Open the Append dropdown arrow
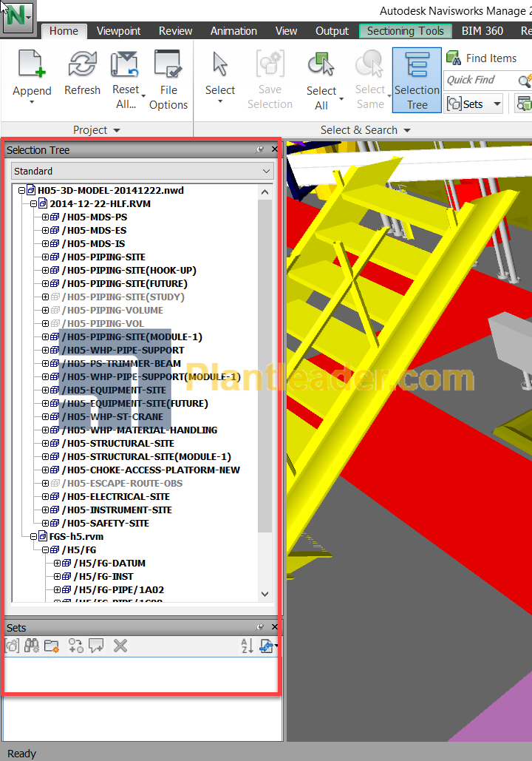Viewport: 532px width, 761px height. (x=32, y=102)
